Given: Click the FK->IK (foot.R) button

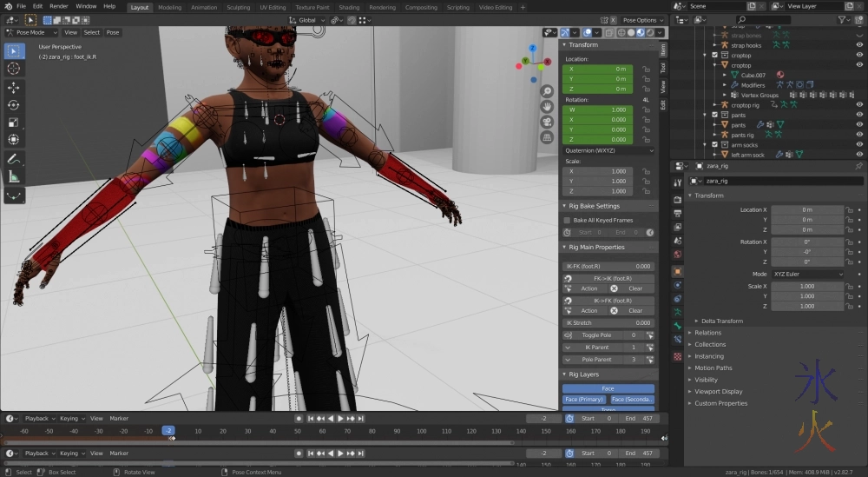Looking at the screenshot, I should pyautogui.click(x=608, y=278).
